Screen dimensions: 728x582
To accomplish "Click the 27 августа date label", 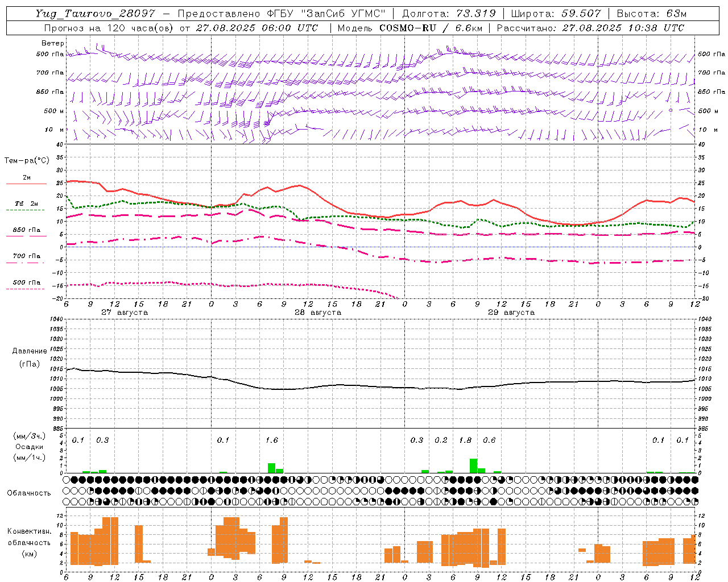I will click(x=125, y=313).
